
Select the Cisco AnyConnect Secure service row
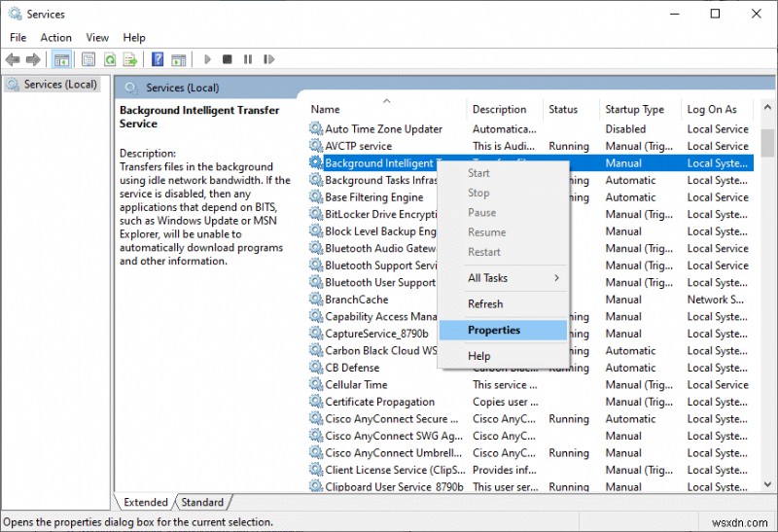(530, 418)
